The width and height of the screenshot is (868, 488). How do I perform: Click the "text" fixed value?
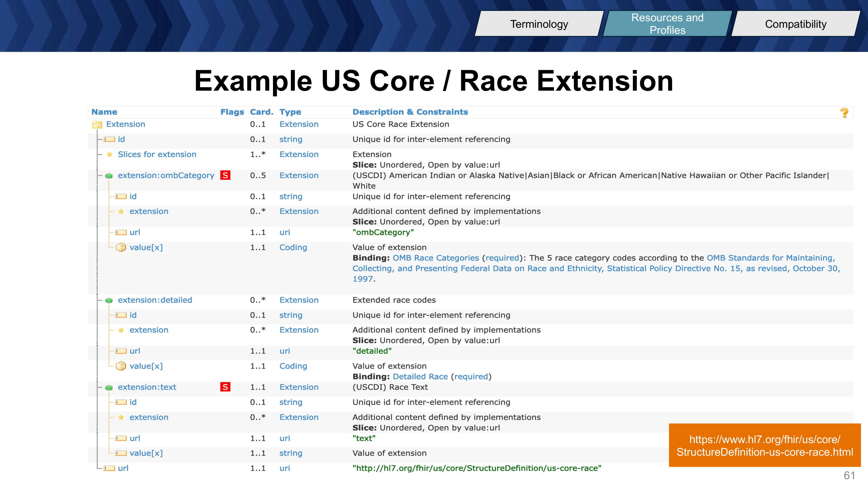click(364, 439)
